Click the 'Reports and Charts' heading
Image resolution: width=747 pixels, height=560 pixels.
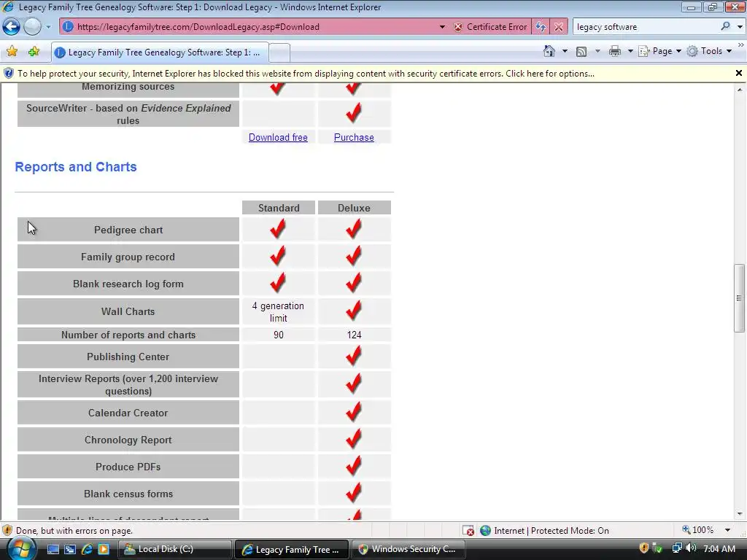coord(76,167)
